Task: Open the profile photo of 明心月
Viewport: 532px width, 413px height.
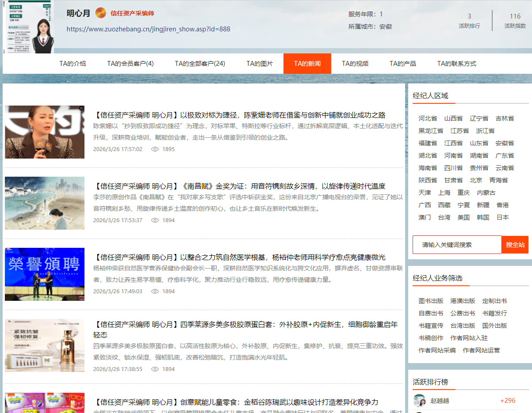Action: click(29, 27)
